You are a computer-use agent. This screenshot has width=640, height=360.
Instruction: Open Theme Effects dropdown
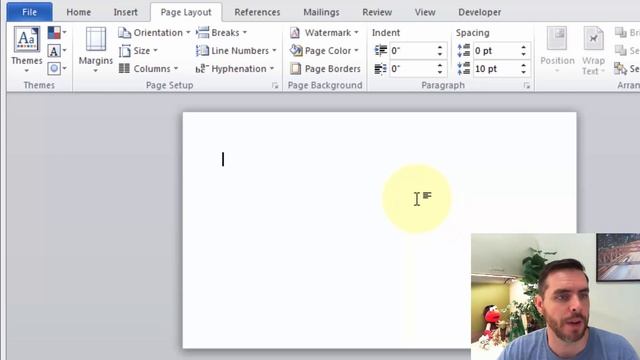tap(57, 68)
